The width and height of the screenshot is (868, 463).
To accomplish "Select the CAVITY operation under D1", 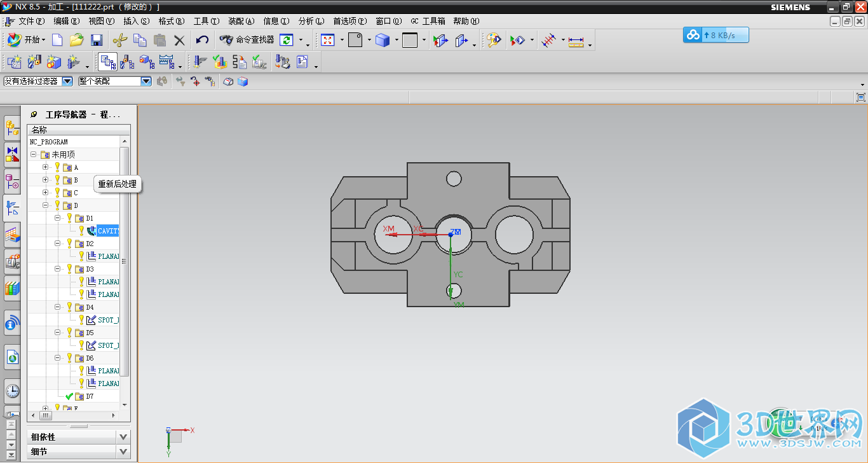I will (107, 231).
